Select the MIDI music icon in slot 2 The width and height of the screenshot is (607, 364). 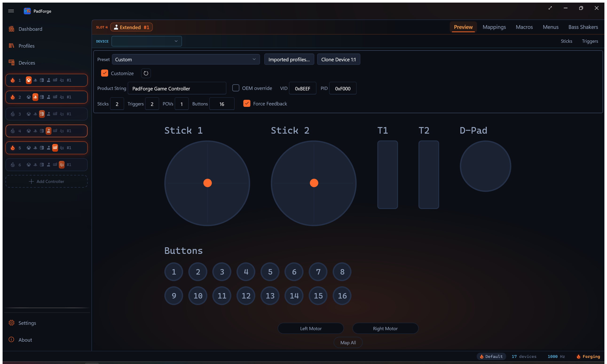pos(62,97)
